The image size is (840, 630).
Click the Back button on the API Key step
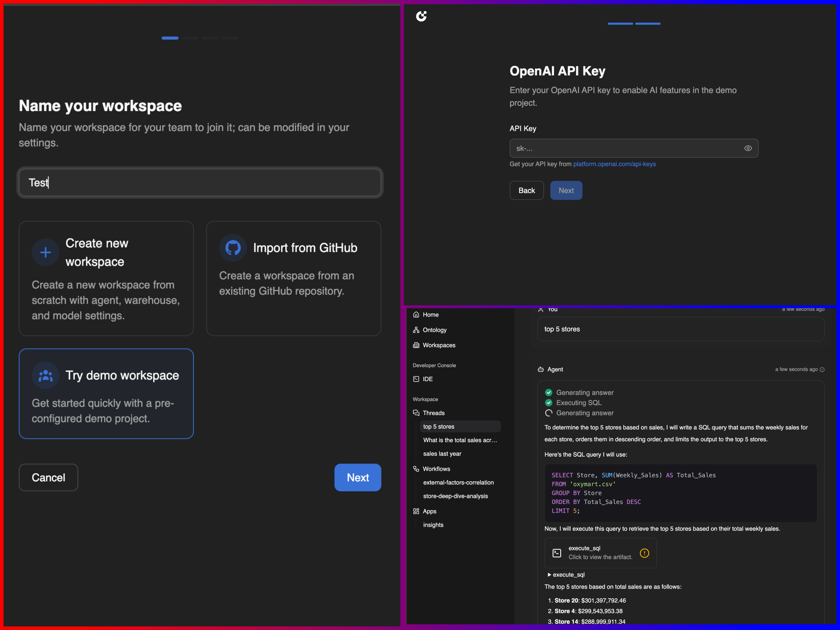point(526,191)
